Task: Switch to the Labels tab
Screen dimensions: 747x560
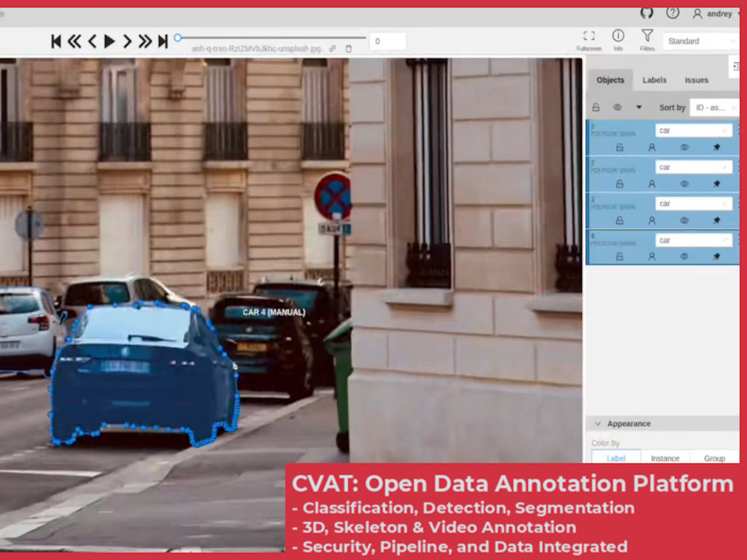Action: [x=654, y=80]
